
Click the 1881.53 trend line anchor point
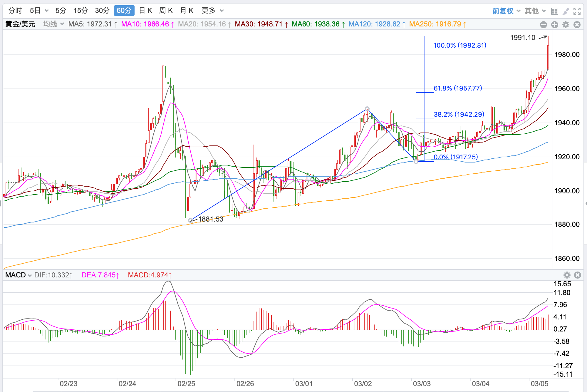(190, 220)
